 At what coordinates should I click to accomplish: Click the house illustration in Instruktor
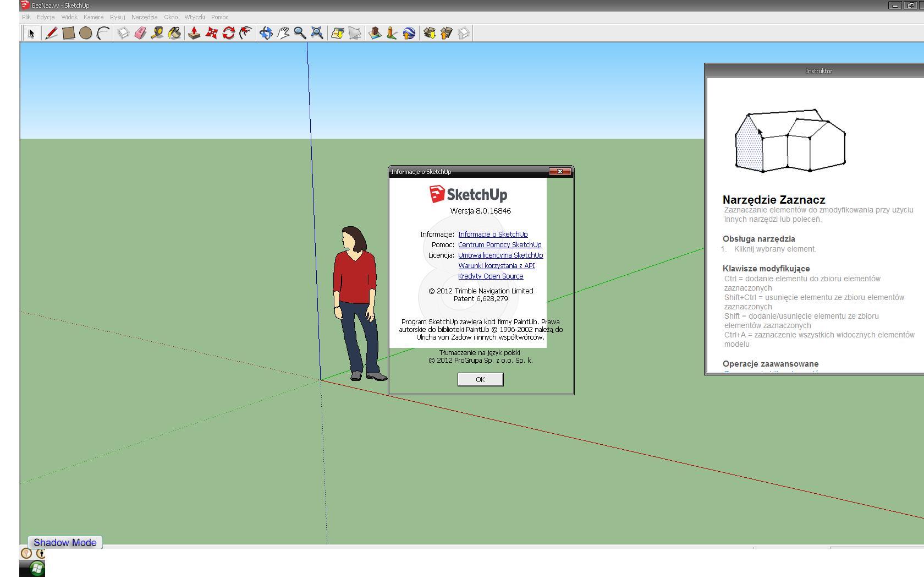[x=790, y=141]
